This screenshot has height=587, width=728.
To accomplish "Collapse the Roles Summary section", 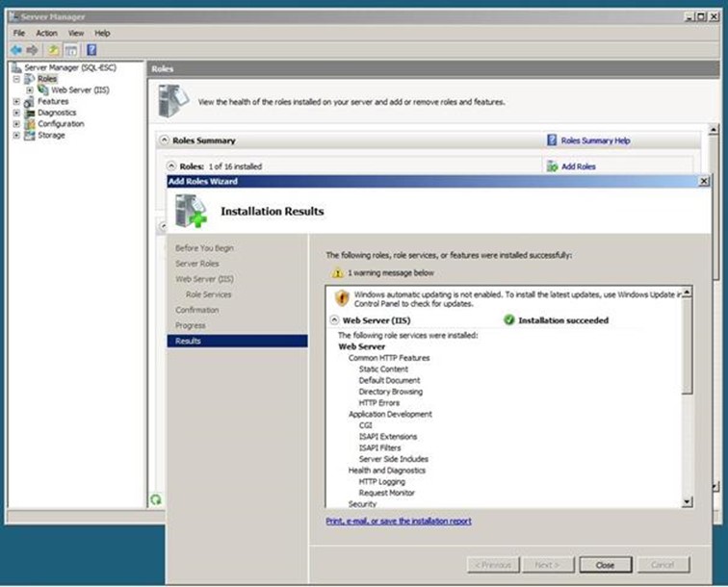I will click(x=164, y=140).
